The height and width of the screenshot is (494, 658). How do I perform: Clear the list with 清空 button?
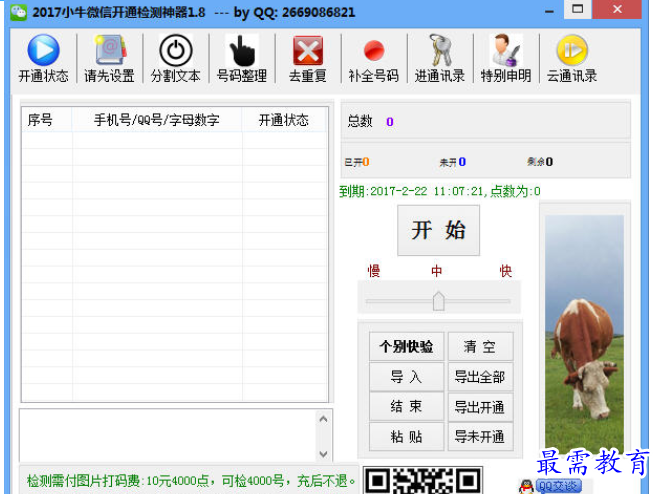point(480,346)
